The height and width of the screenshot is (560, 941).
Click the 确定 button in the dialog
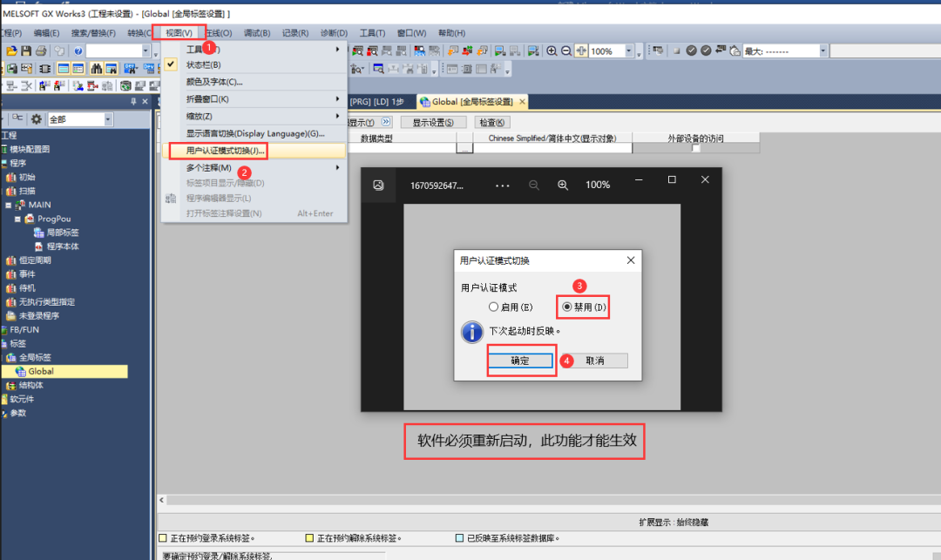[521, 360]
